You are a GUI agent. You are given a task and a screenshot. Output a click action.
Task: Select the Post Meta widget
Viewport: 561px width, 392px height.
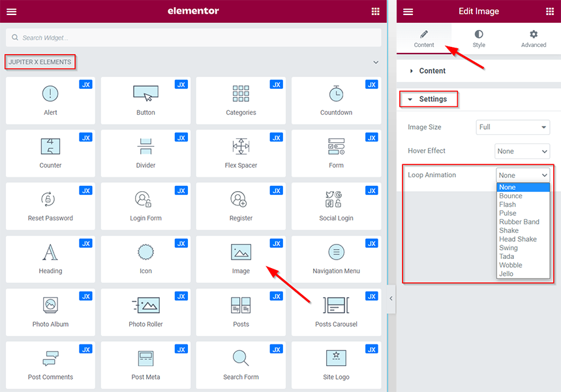coord(145,365)
